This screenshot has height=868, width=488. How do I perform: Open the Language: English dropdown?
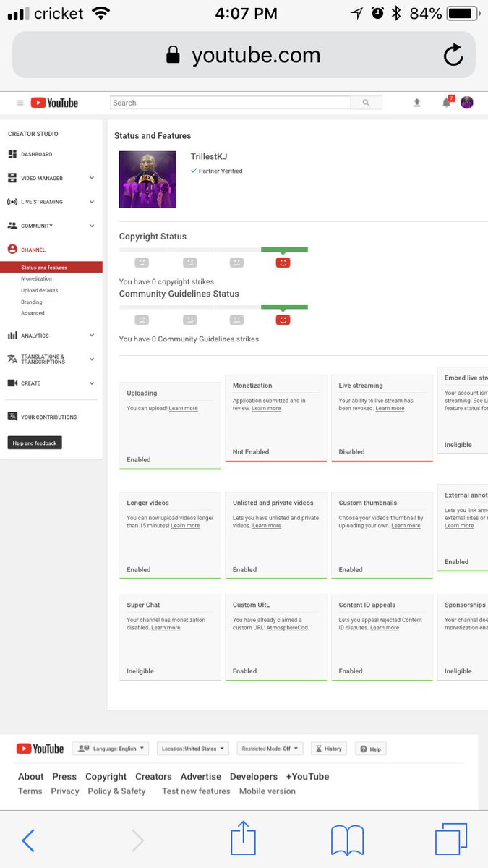click(x=110, y=749)
